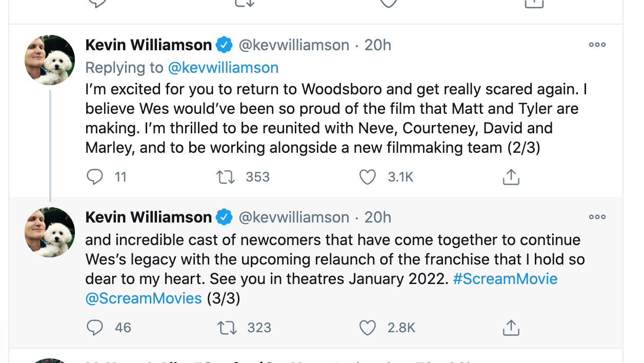Click the 'Replying to @kevwilliamson' link
Screen dimensions: 644x363
click(x=223, y=68)
